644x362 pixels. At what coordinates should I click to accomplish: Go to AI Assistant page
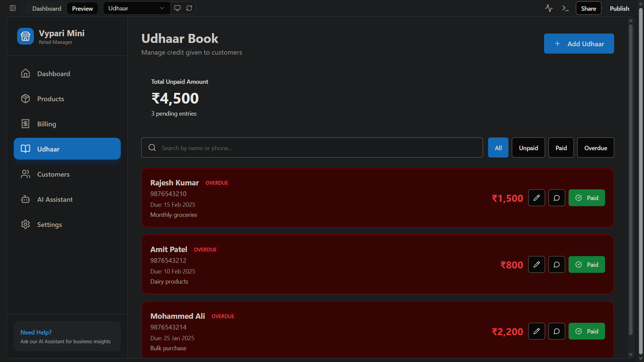pyautogui.click(x=55, y=199)
